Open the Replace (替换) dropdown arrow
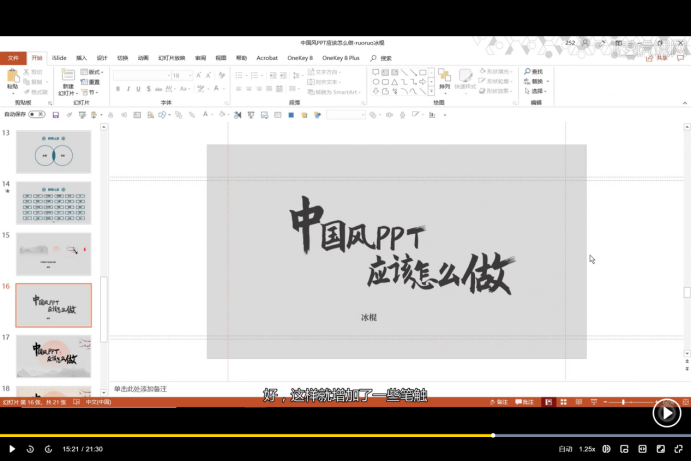Screen dimensions: 692x461 tap(548, 81)
